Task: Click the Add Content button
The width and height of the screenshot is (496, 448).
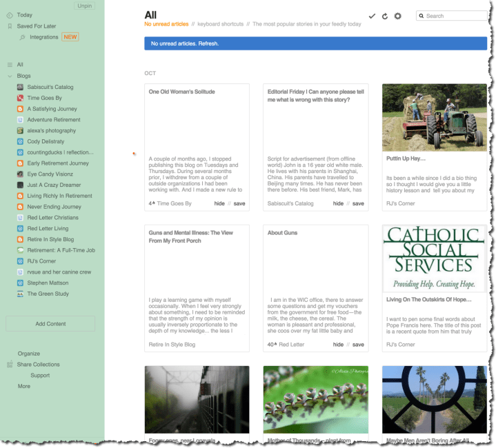Action: click(x=50, y=323)
